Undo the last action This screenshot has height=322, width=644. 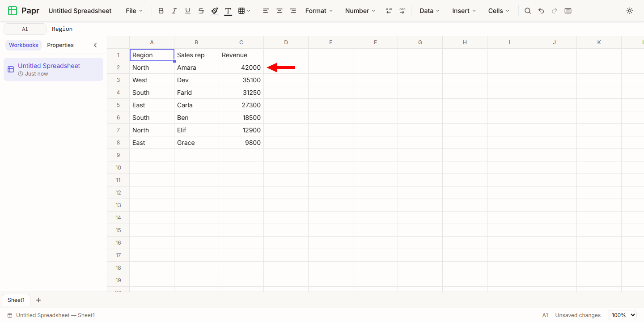click(x=541, y=11)
